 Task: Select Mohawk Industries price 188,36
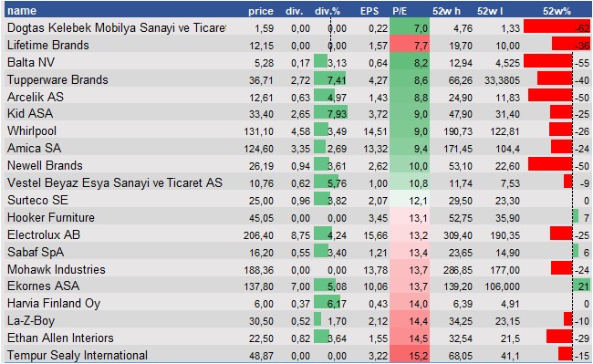[x=259, y=270]
